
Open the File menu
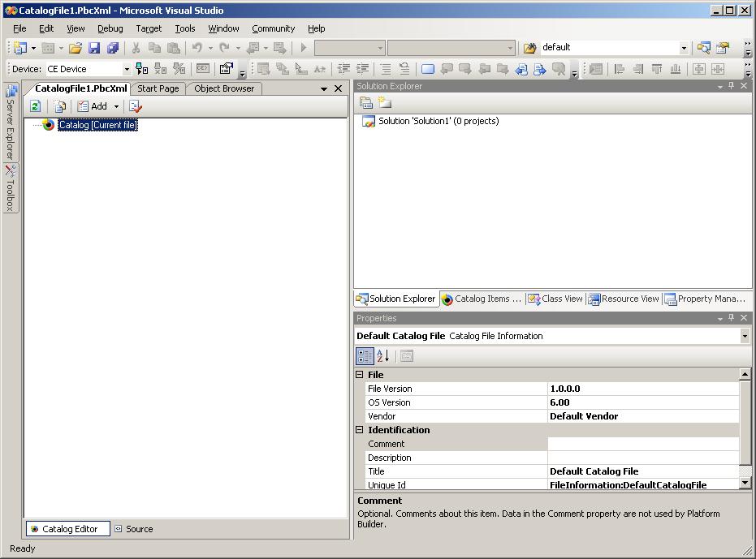[19, 28]
